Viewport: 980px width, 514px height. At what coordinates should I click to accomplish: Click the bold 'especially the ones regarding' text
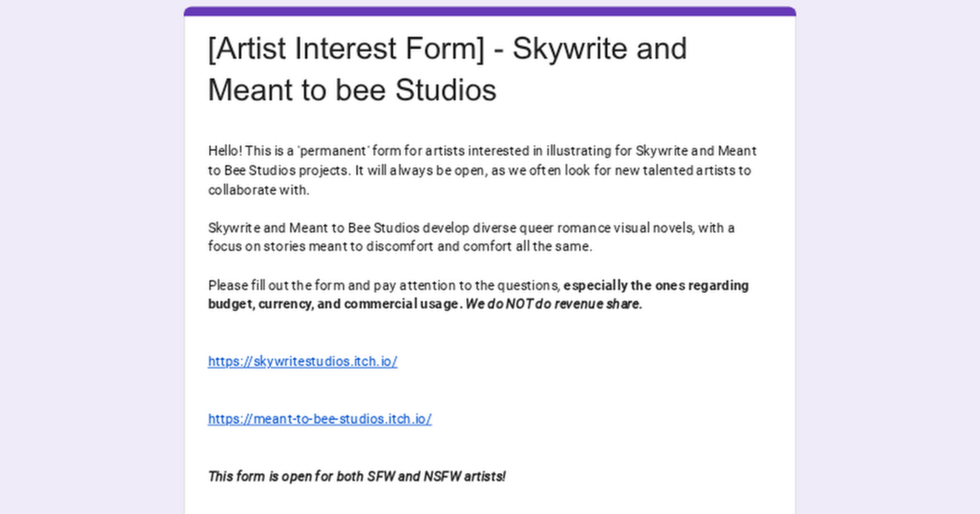tap(656, 285)
